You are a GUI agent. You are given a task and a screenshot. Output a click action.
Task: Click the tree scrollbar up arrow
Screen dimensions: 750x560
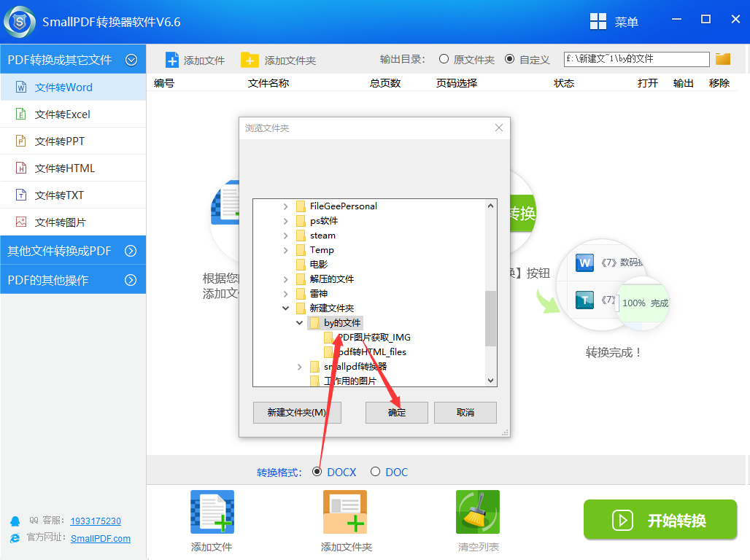pyautogui.click(x=490, y=206)
